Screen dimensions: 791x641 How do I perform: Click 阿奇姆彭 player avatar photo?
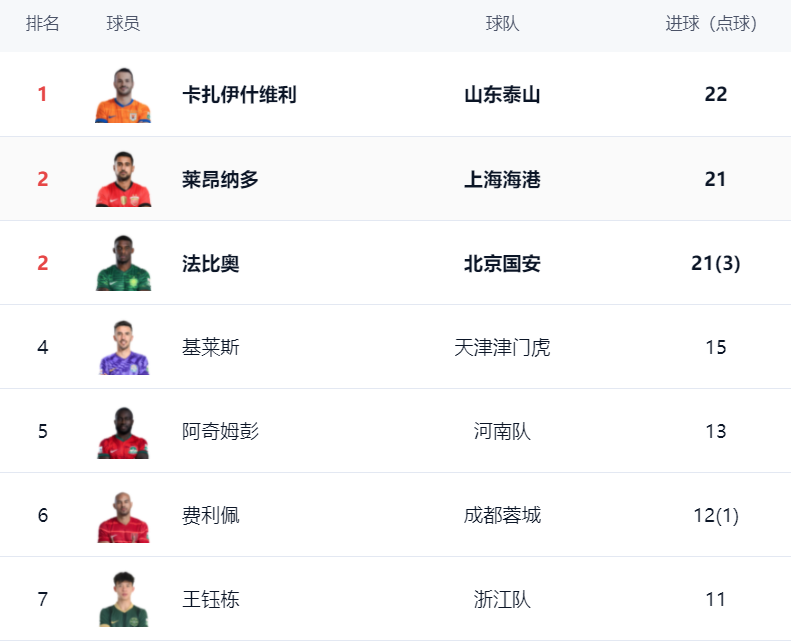click(x=123, y=432)
